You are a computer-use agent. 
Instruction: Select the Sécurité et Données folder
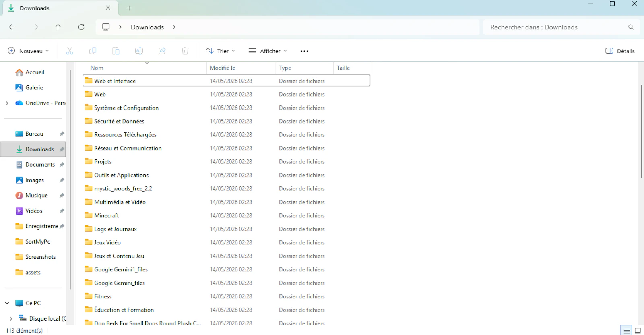(226, 121)
